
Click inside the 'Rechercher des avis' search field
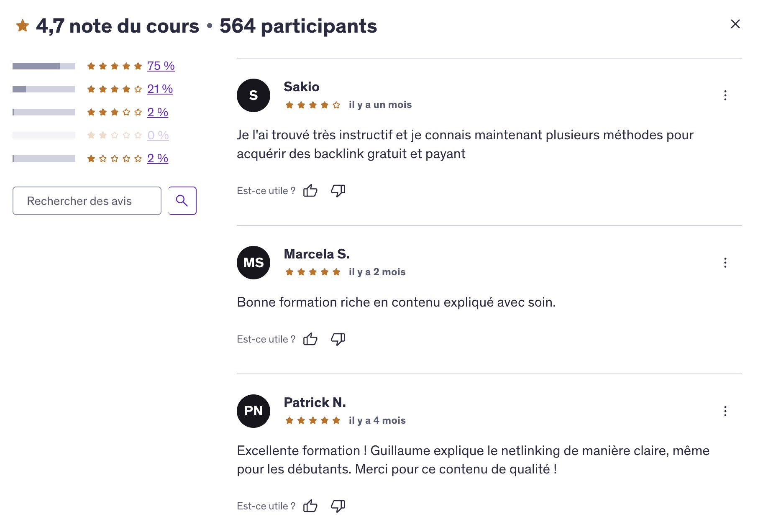87,201
